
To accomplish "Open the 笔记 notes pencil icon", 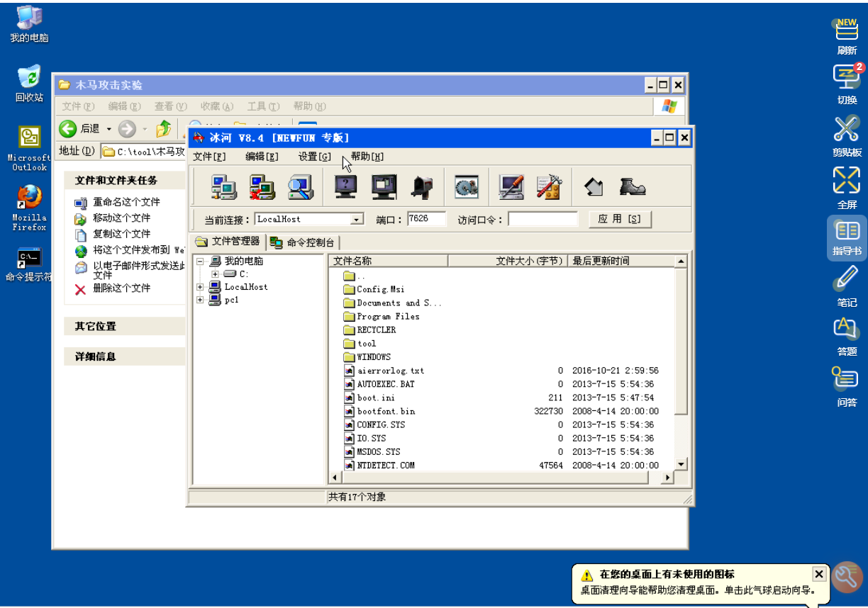I will pos(847,287).
